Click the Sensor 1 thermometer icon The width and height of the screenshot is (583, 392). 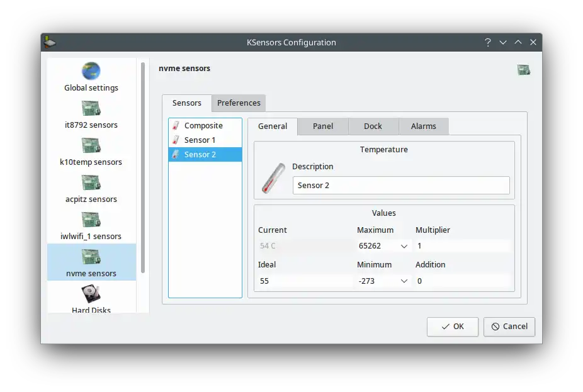pos(176,140)
